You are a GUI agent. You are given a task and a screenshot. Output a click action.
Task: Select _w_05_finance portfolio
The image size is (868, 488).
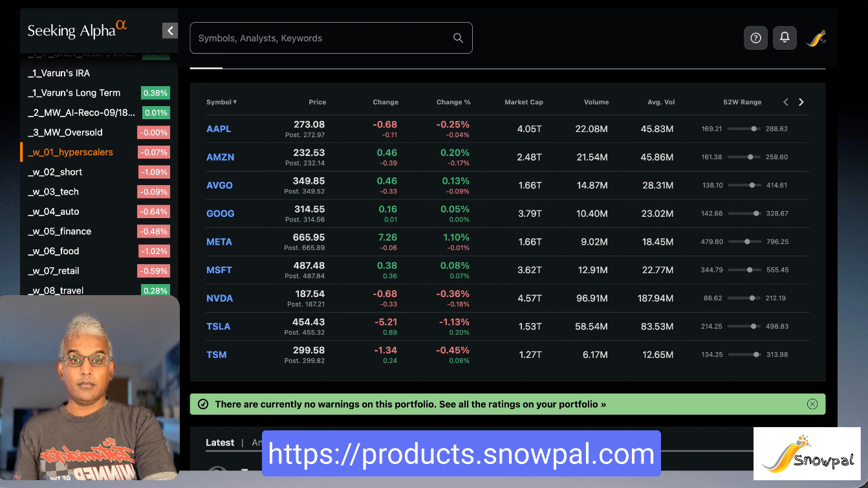pyautogui.click(x=59, y=231)
